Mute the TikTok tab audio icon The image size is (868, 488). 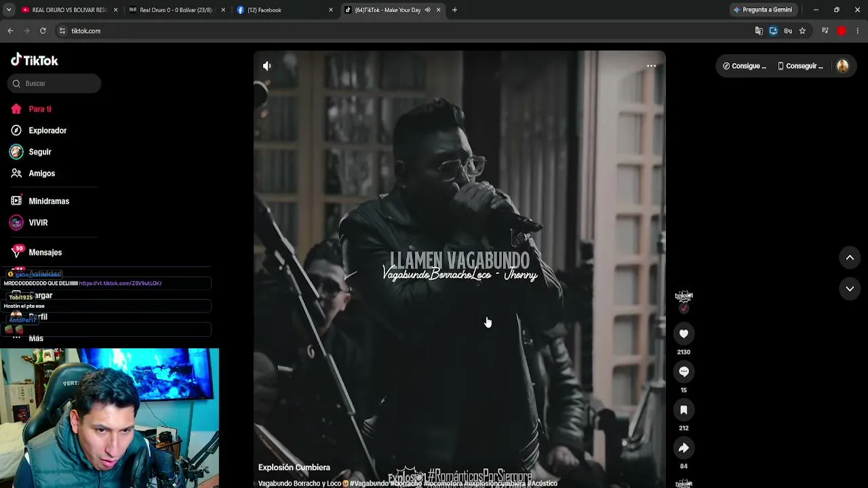point(427,10)
